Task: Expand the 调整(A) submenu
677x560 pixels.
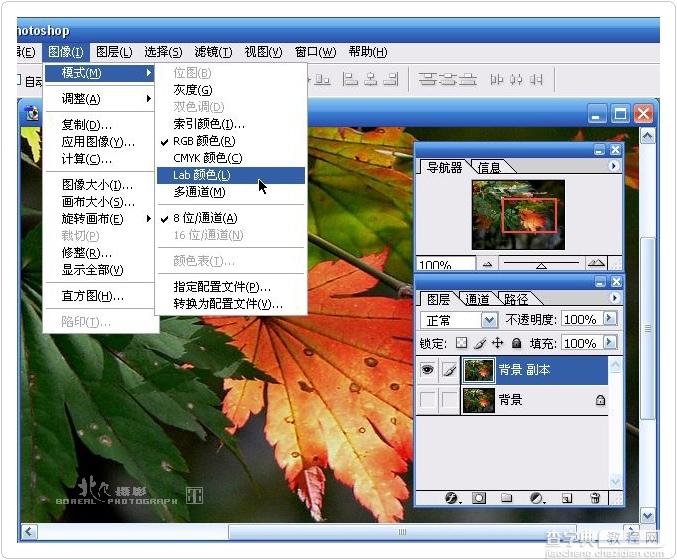Action: [x=99, y=99]
